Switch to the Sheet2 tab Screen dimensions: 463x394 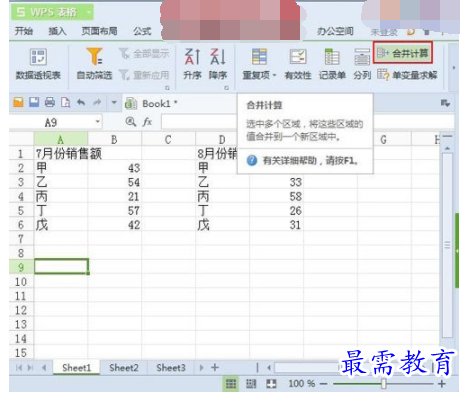124,368
